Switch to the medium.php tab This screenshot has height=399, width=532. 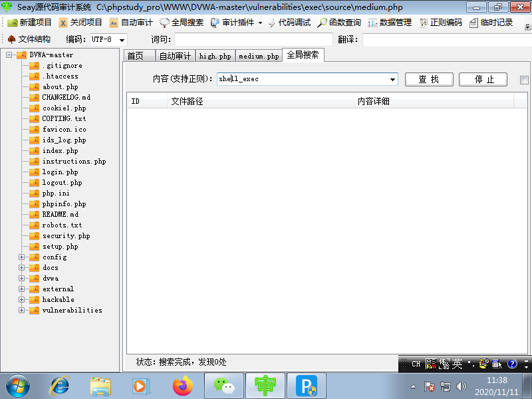coord(259,56)
